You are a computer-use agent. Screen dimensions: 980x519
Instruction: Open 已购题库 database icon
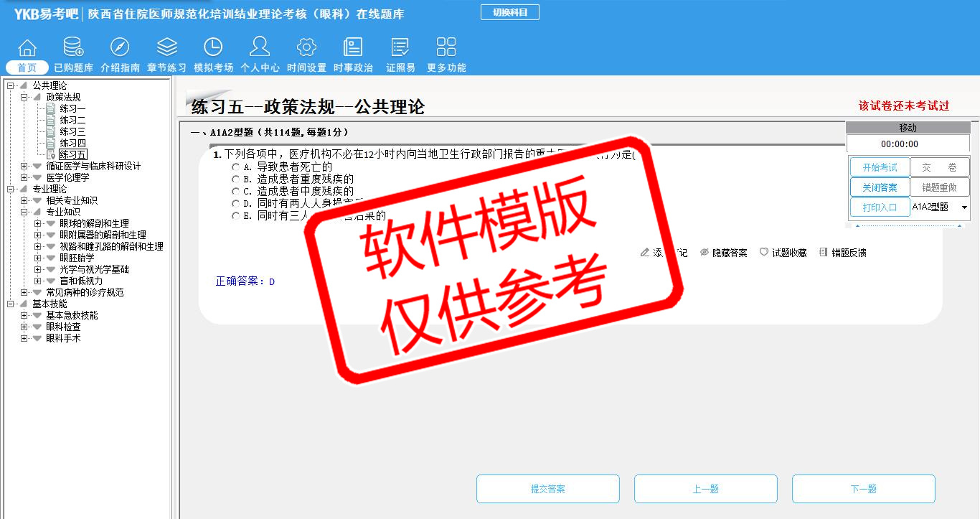tap(73, 48)
